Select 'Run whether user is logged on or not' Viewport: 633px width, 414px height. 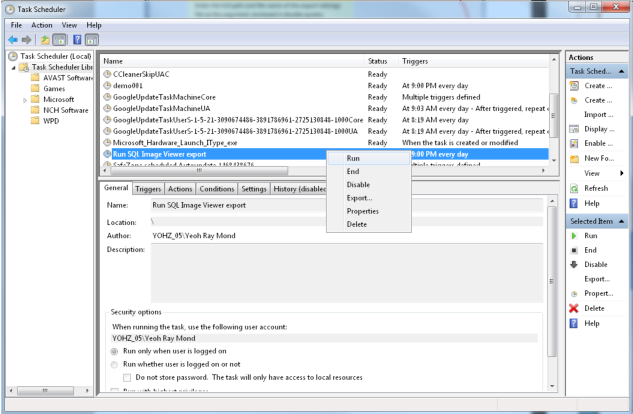116,364
